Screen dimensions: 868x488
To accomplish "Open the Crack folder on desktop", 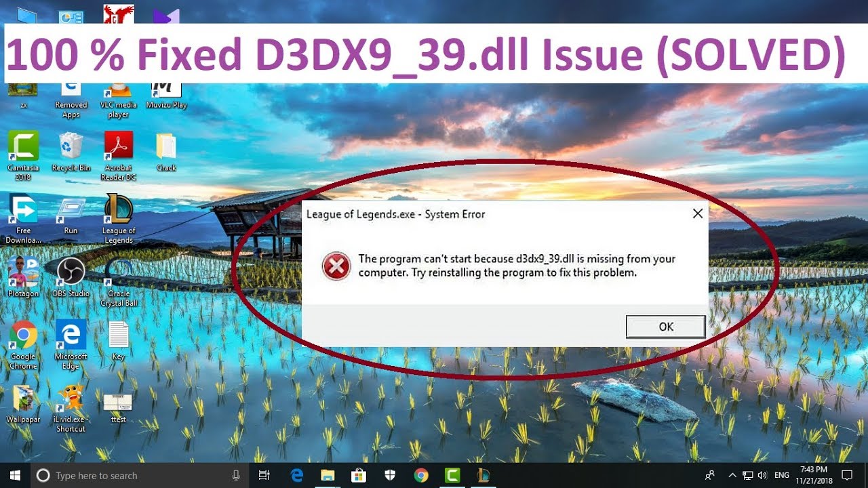I will point(166,151).
